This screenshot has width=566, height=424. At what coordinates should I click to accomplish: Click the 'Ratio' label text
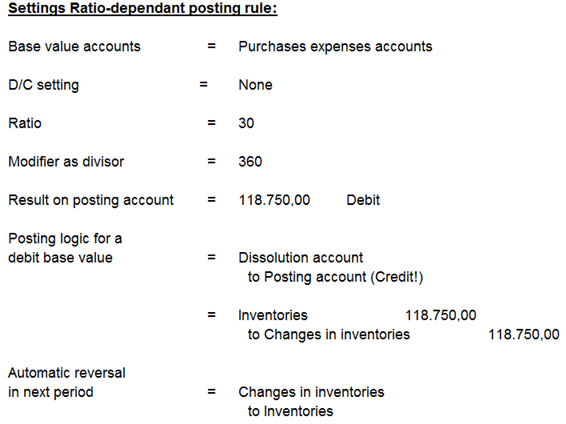25,123
